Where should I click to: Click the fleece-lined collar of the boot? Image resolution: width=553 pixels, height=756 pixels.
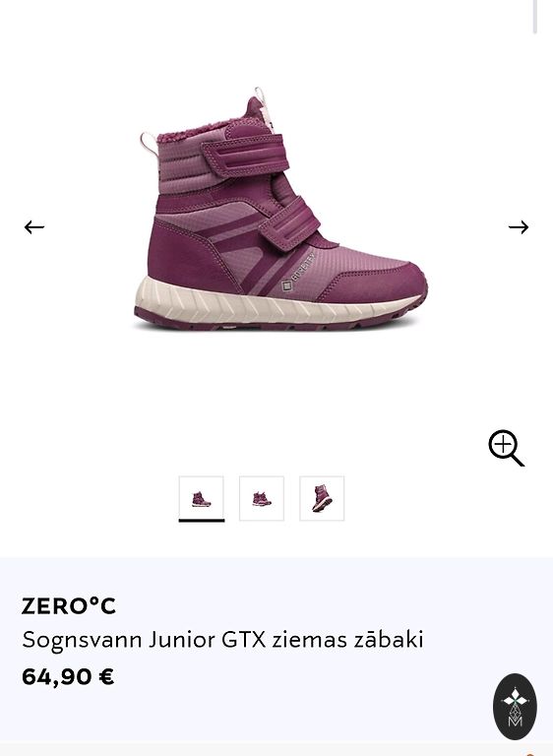pos(191,135)
